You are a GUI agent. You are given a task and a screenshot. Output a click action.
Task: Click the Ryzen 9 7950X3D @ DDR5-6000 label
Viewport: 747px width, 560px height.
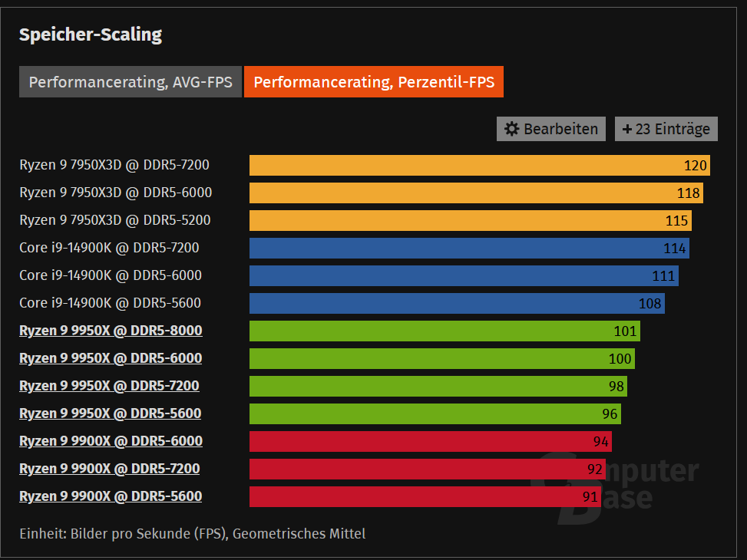click(116, 193)
